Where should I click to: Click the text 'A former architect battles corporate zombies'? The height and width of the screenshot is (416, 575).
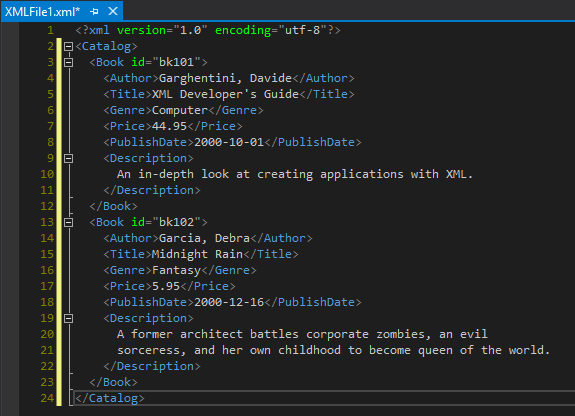[x=271, y=334]
